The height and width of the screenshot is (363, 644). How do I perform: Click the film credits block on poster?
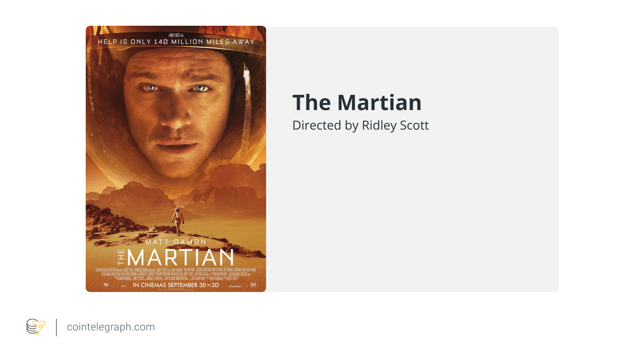click(x=176, y=273)
